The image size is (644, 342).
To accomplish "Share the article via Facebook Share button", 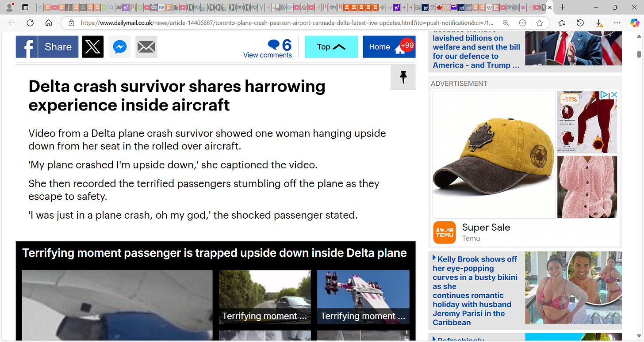I will tap(47, 47).
